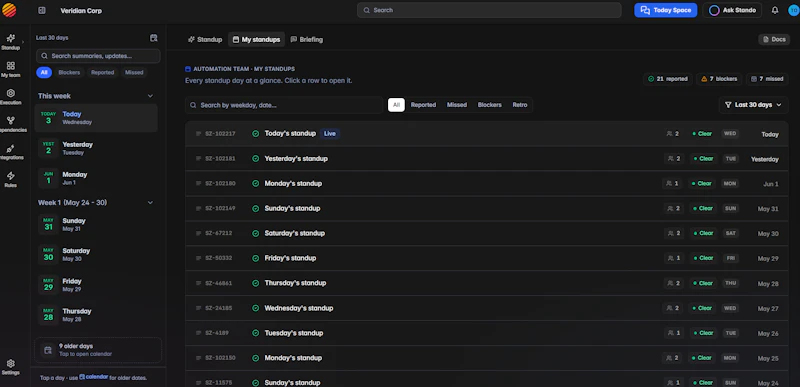Click the participants icon on Saturday's standup row
Screen dimensions: 800x387
pos(670,233)
